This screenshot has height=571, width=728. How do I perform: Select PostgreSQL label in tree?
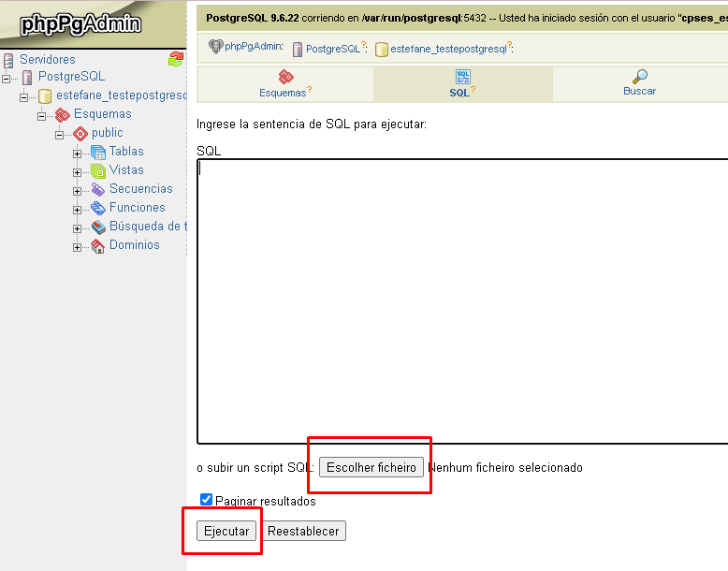pos(71,76)
